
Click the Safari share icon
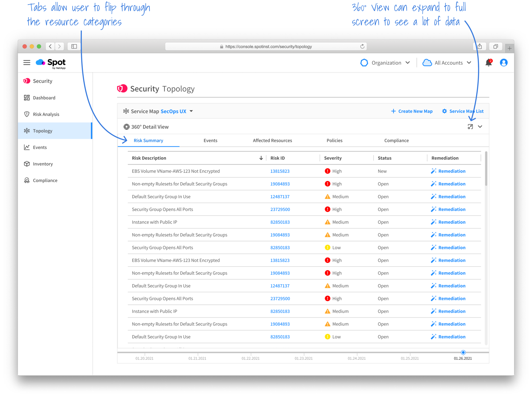click(480, 46)
